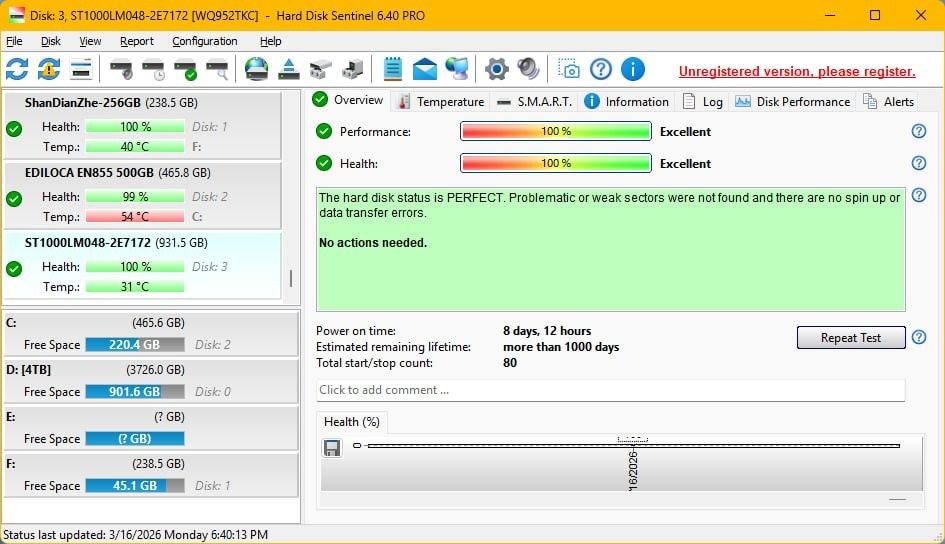
Task: Click the F: free space bar showing 45.1 GB
Action: [x=135, y=486]
